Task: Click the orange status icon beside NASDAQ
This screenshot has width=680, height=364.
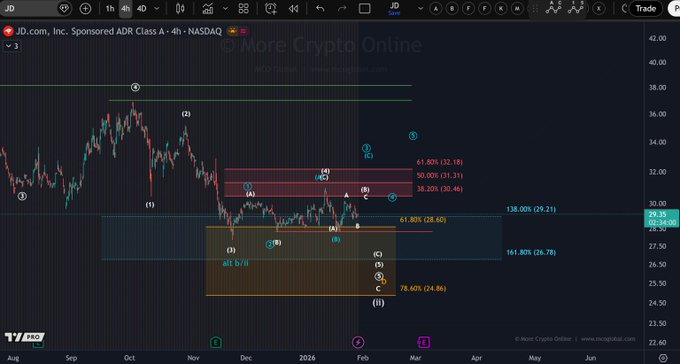Action: (233, 31)
